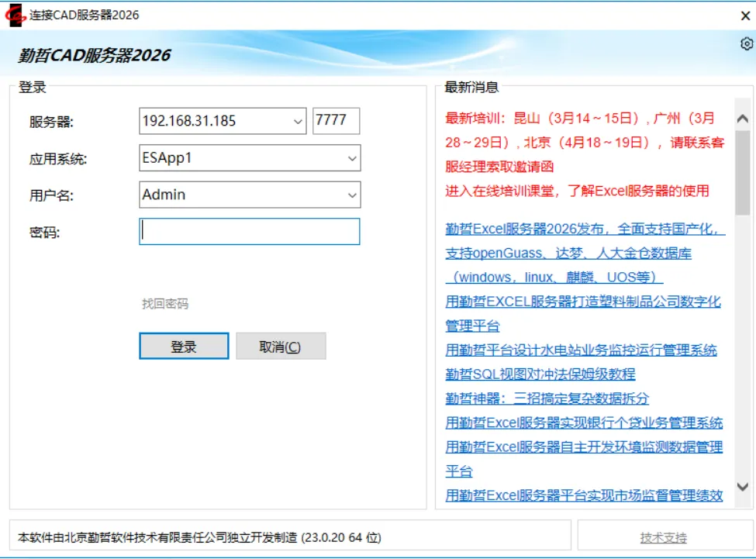Image resolution: width=756 pixels, height=559 pixels.
Task: Click the server address text 192.168.31.185
Action: point(189,121)
